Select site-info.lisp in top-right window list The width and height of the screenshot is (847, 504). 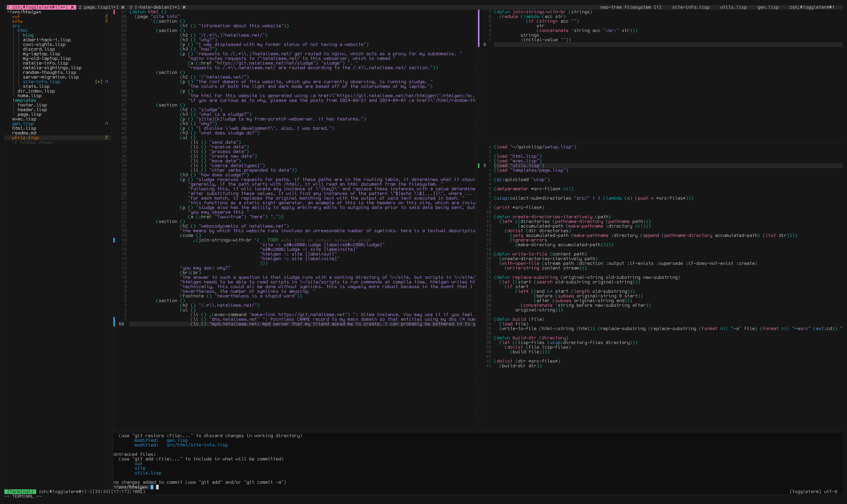click(x=691, y=7)
